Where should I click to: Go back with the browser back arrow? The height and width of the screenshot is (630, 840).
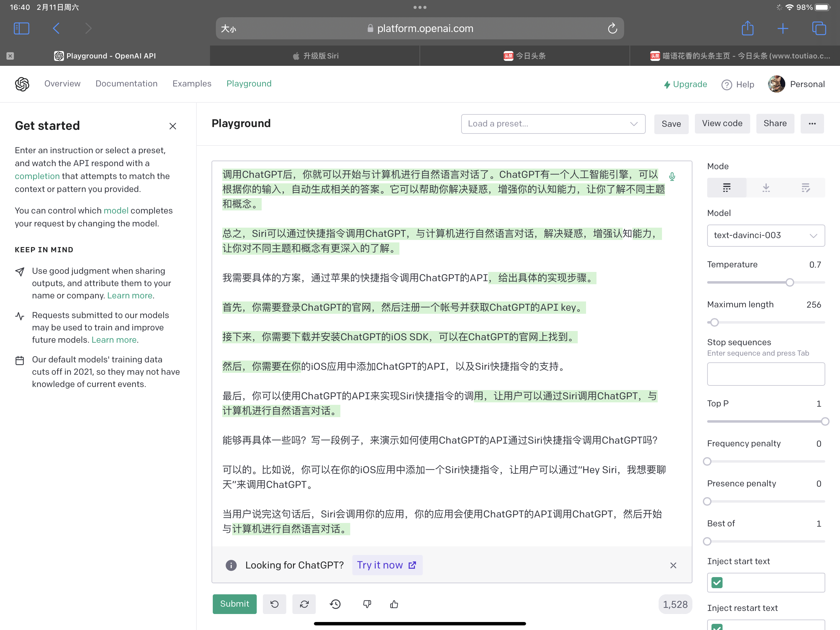click(x=56, y=29)
